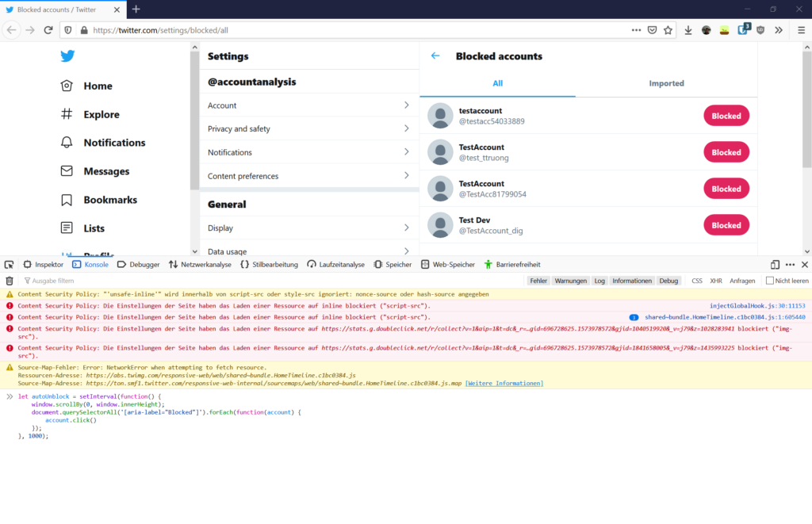Unblock TestAccount @TestAcc81799054
This screenshot has width=812, height=524.
(x=726, y=189)
